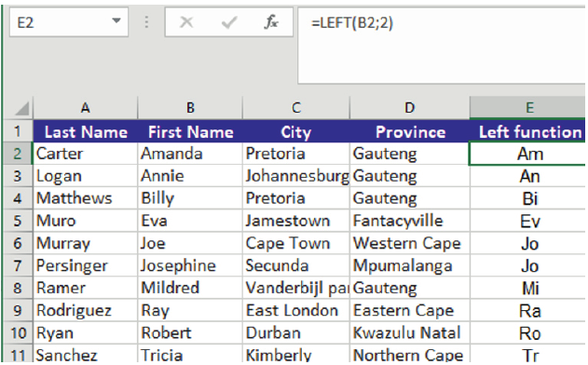
Task: Select cell E2 showing Am
Action: pyautogui.click(x=527, y=154)
